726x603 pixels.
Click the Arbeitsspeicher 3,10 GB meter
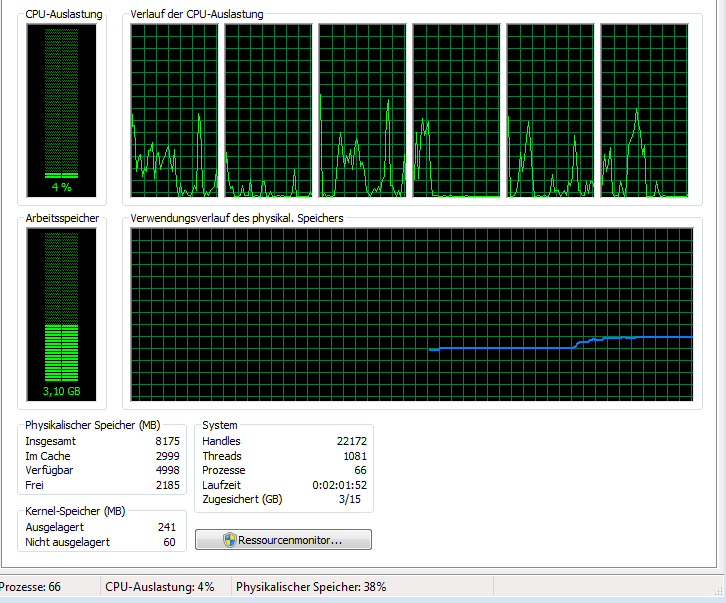pyautogui.click(x=62, y=314)
